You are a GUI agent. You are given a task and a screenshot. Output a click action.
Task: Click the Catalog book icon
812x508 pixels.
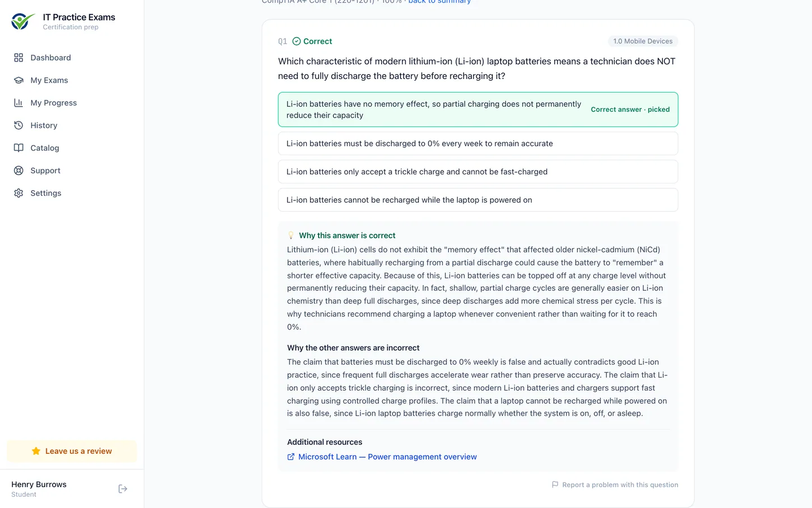tap(19, 148)
